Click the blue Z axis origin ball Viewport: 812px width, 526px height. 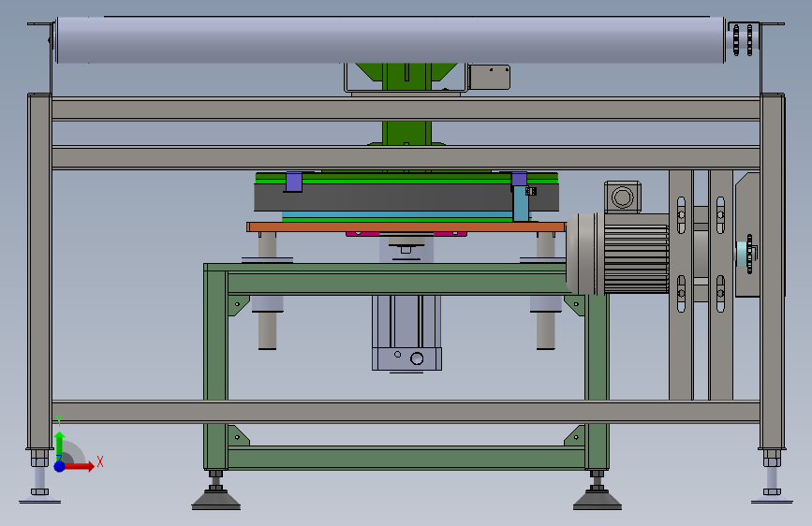tap(60, 466)
